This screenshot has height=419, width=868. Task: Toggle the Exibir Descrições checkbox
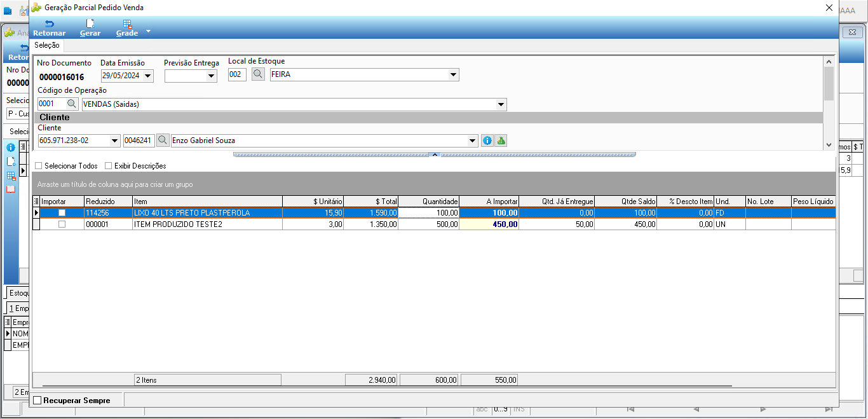click(109, 166)
